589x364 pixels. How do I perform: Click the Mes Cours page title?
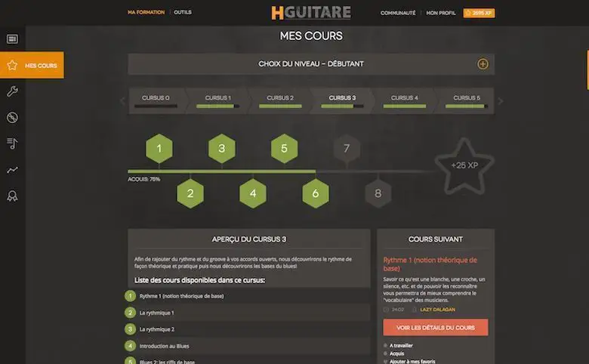311,36
